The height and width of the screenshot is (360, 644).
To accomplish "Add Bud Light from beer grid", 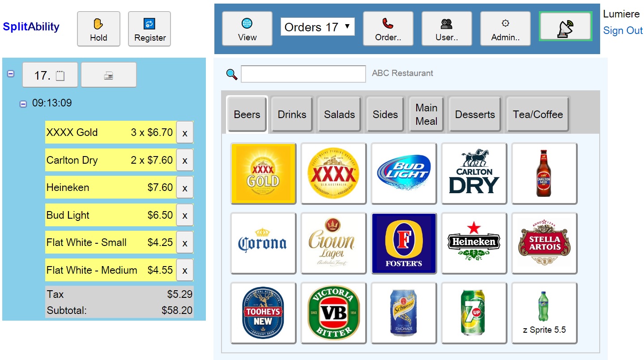I will point(404,174).
